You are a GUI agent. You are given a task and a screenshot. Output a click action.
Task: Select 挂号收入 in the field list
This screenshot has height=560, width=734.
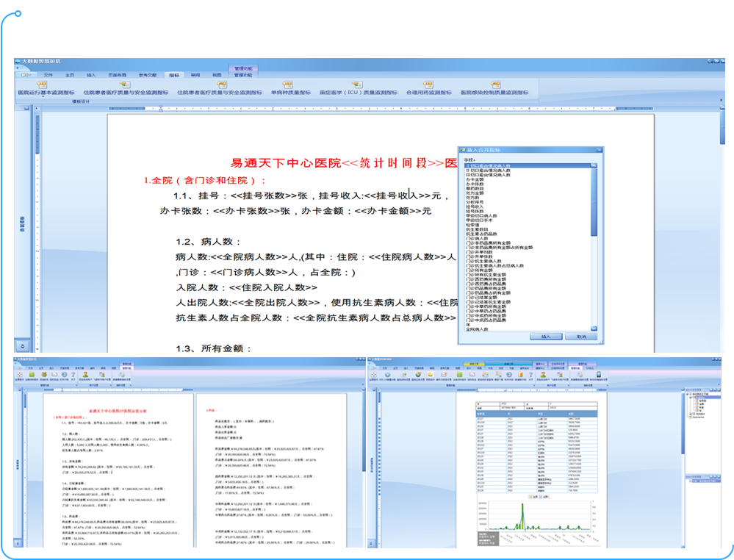pyautogui.click(x=473, y=207)
